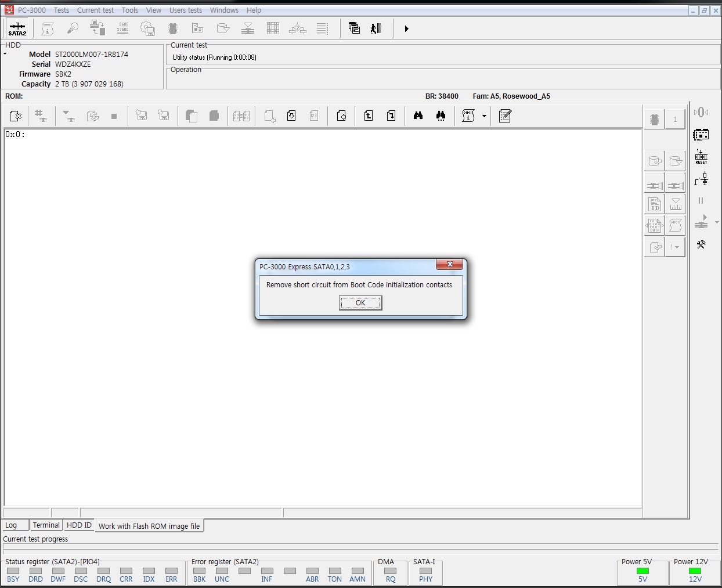The height and width of the screenshot is (588, 722).
Task: Open the Help menu
Action: click(254, 10)
